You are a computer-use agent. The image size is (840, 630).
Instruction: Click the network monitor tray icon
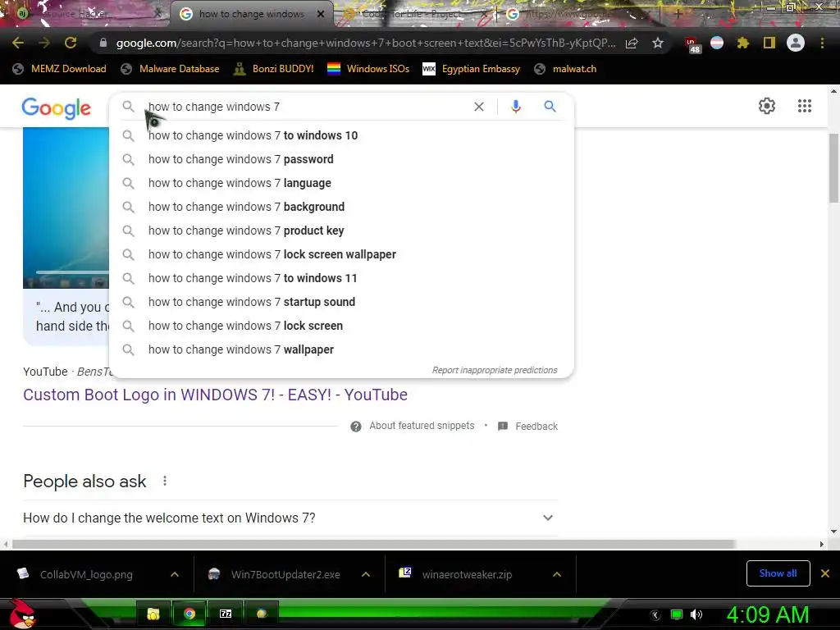point(677,614)
